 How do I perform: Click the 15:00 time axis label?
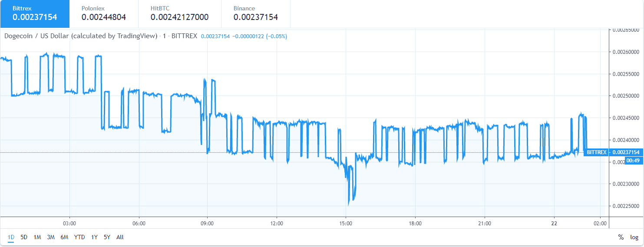coord(346,224)
